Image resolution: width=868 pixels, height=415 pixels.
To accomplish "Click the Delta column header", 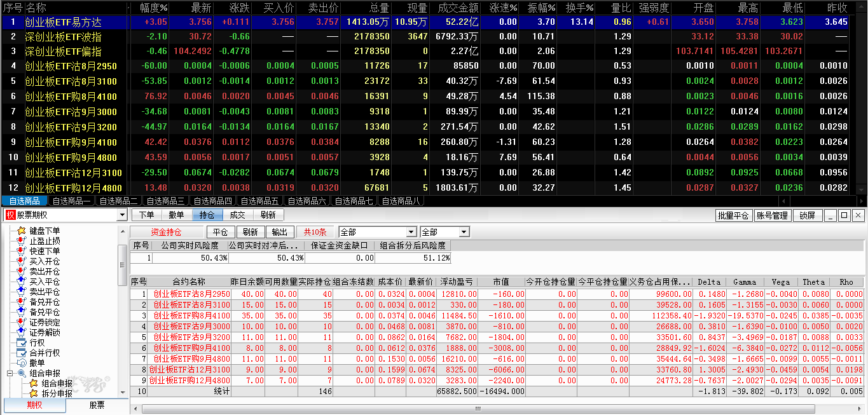I will (710, 282).
